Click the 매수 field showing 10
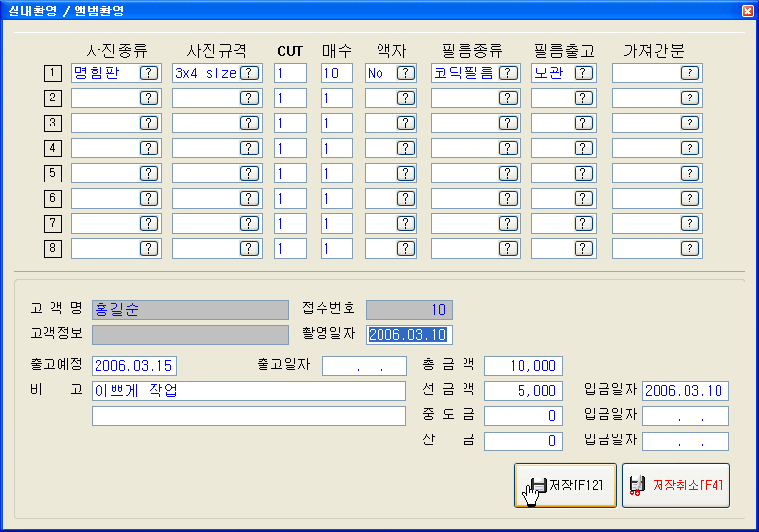 337,73
